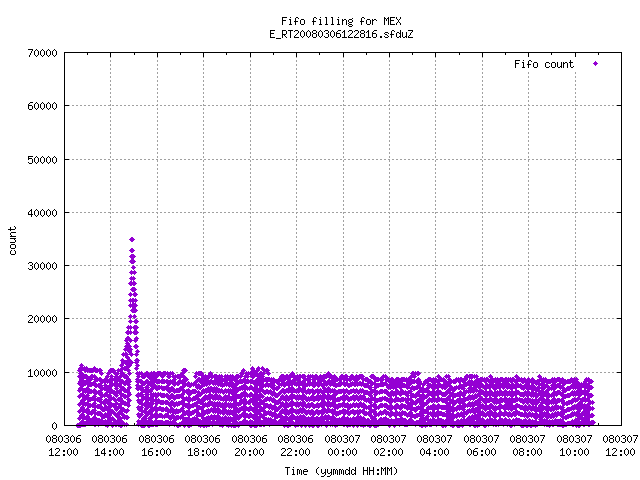This screenshot has height=480, width=640.
Task: Click the 50000 y-axis tick label
Action: tap(42, 160)
